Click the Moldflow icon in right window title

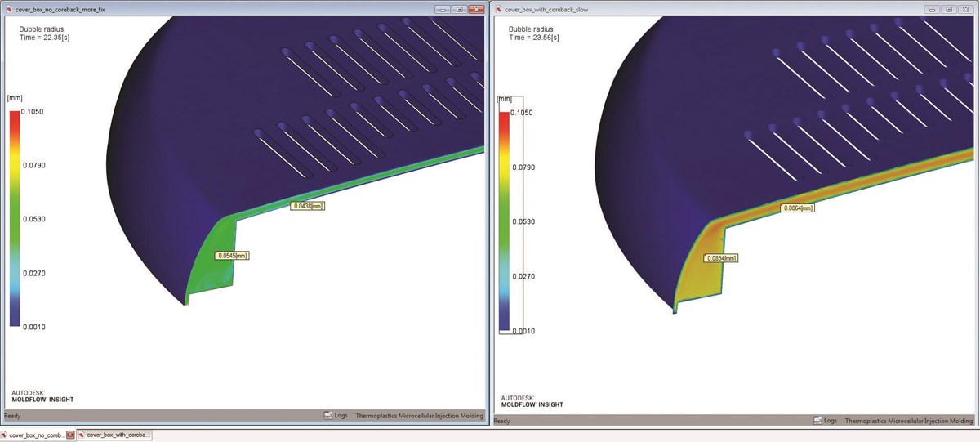click(x=498, y=10)
